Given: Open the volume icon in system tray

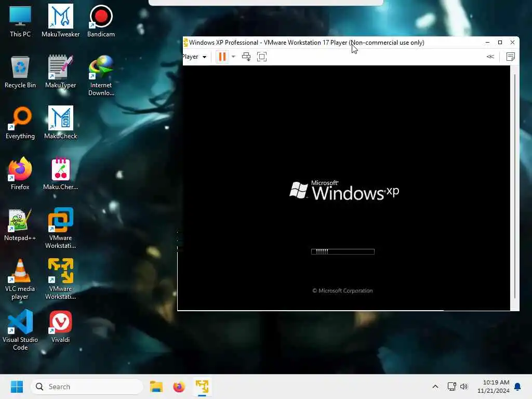Looking at the screenshot, I should [x=464, y=387].
